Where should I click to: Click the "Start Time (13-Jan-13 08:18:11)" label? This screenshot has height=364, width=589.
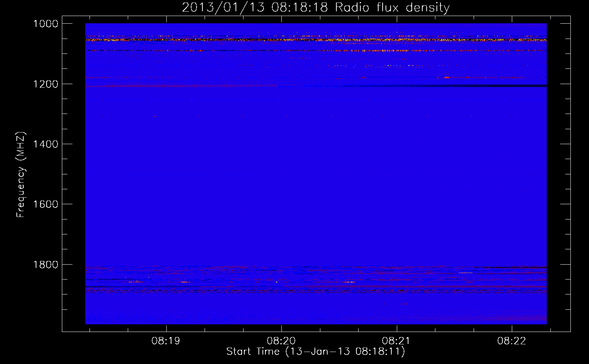316,352
